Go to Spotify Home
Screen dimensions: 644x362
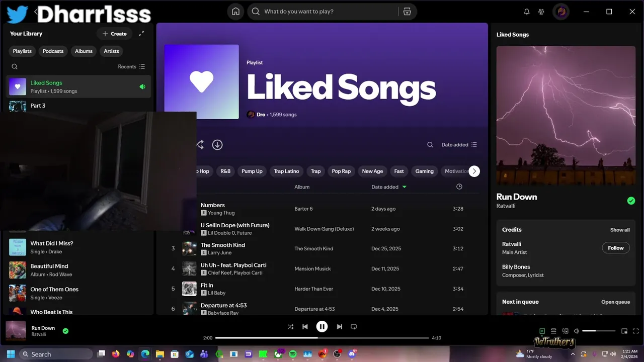pyautogui.click(x=235, y=12)
